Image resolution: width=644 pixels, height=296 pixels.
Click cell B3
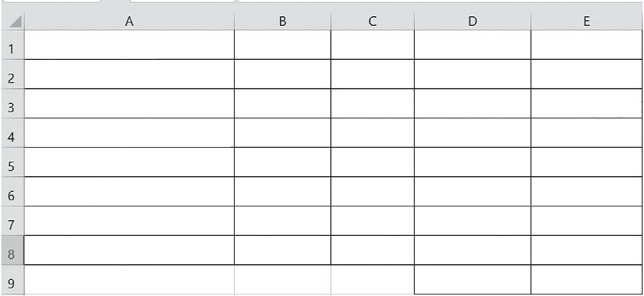tap(283, 103)
